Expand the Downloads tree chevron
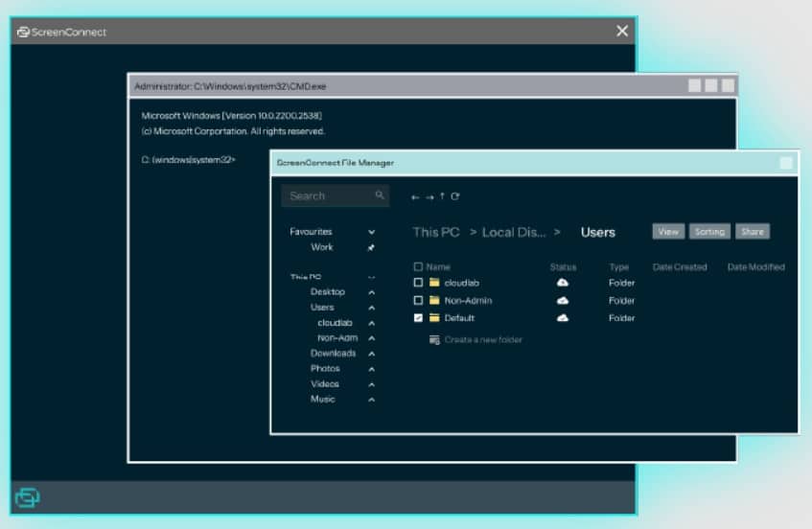This screenshot has height=529, width=812. [371, 354]
